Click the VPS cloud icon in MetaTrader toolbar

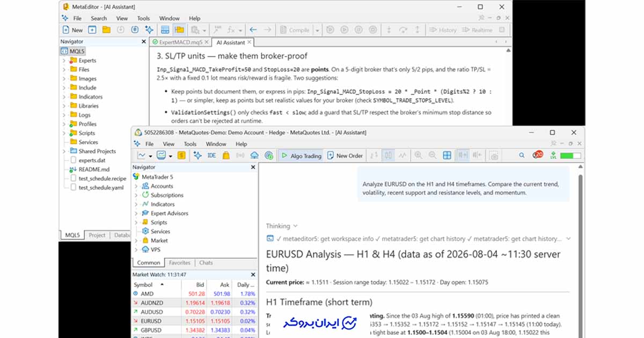[x=254, y=156]
